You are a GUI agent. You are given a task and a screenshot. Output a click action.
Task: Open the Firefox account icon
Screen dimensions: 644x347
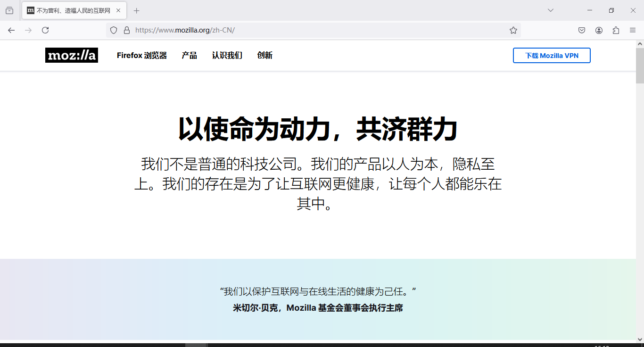[x=599, y=30]
